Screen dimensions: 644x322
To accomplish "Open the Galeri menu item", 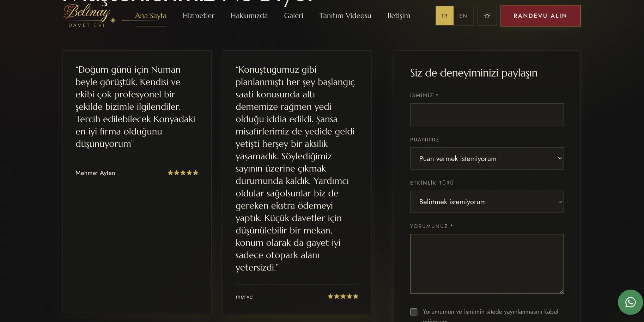I will click(x=293, y=16).
